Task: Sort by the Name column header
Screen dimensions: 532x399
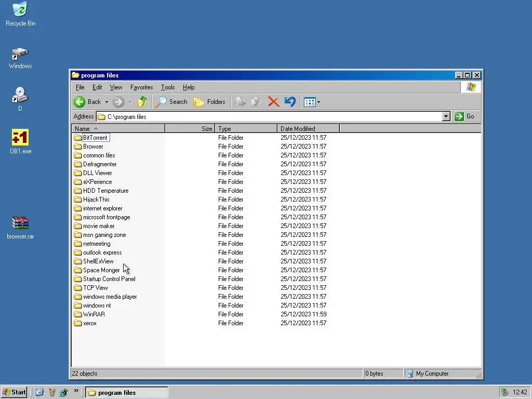Action: [118, 129]
